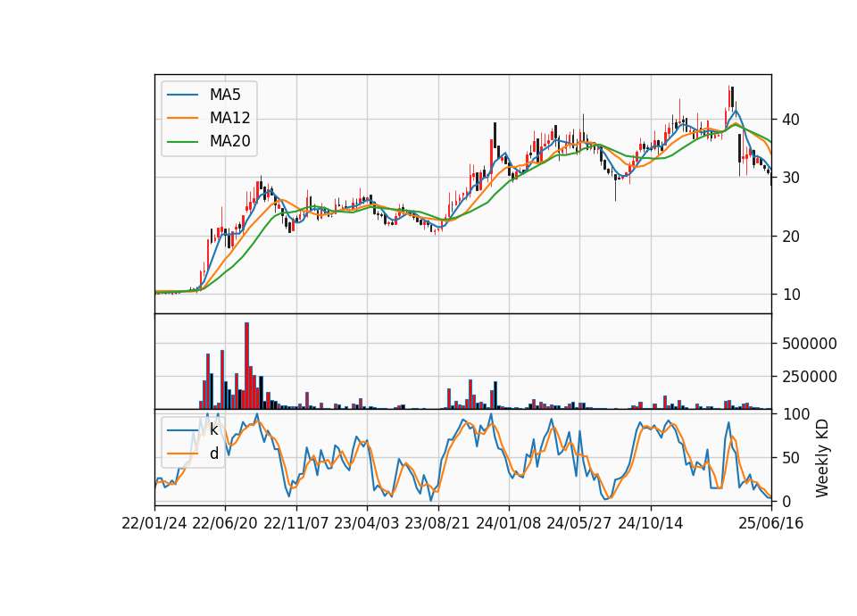
Task: Click the tallest volume bar
Action: click(247, 366)
